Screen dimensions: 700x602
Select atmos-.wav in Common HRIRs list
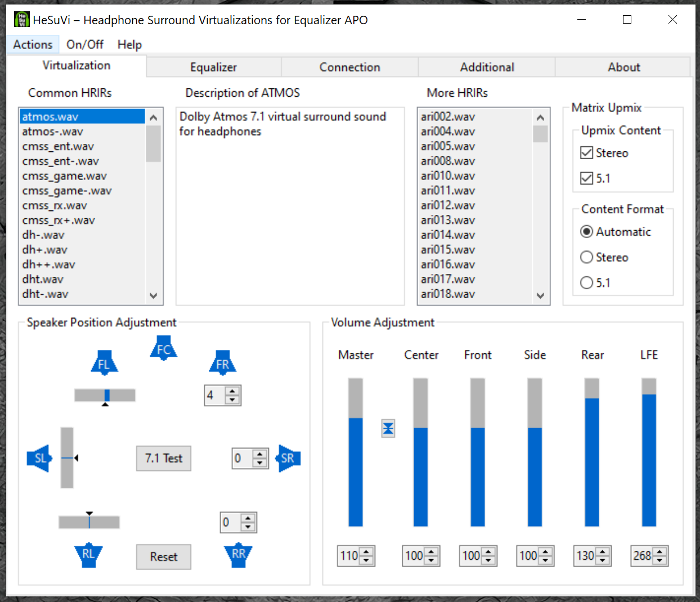tap(83, 131)
